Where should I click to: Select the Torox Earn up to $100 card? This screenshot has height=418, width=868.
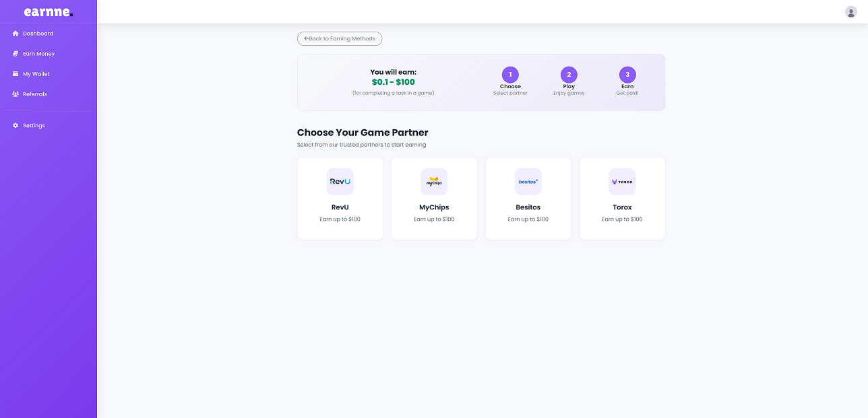pyautogui.click(x=621, y=198)
